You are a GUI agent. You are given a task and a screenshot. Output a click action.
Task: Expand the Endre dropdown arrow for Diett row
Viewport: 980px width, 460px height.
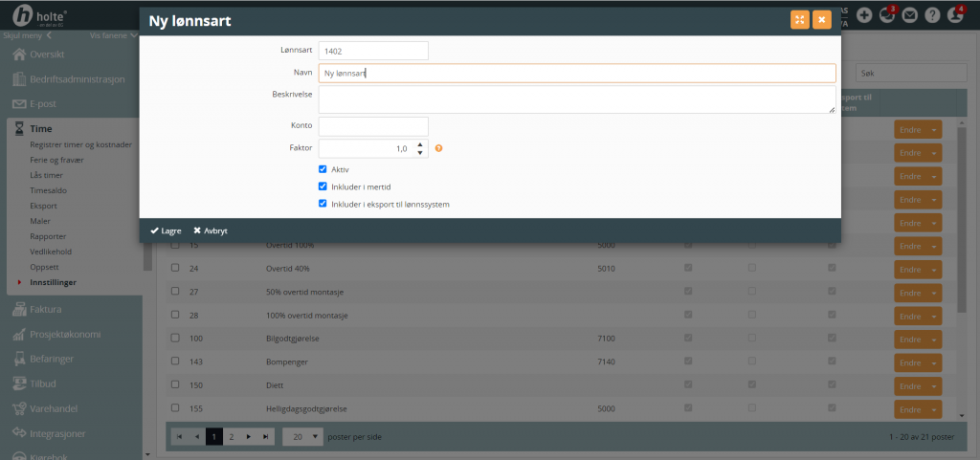(934, 384)
